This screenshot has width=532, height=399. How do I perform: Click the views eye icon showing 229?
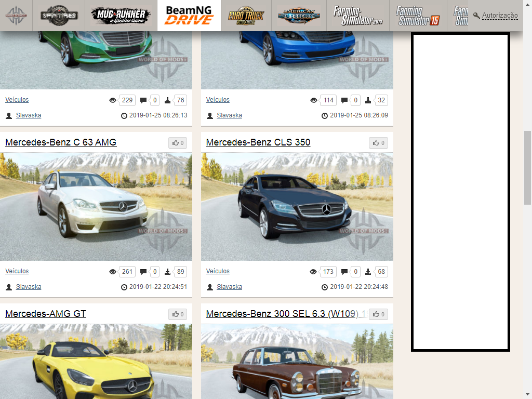(x=113, y=100)
